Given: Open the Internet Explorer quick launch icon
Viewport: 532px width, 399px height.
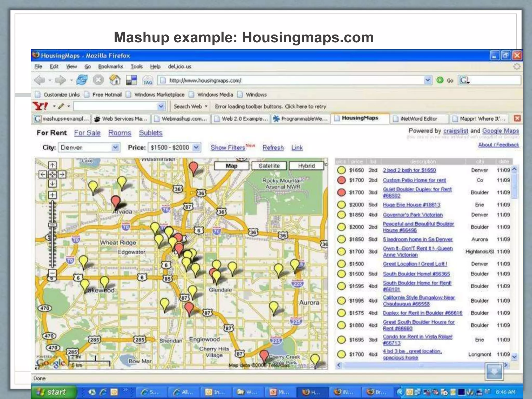Looking at the screenshot, I should point(103,392).
